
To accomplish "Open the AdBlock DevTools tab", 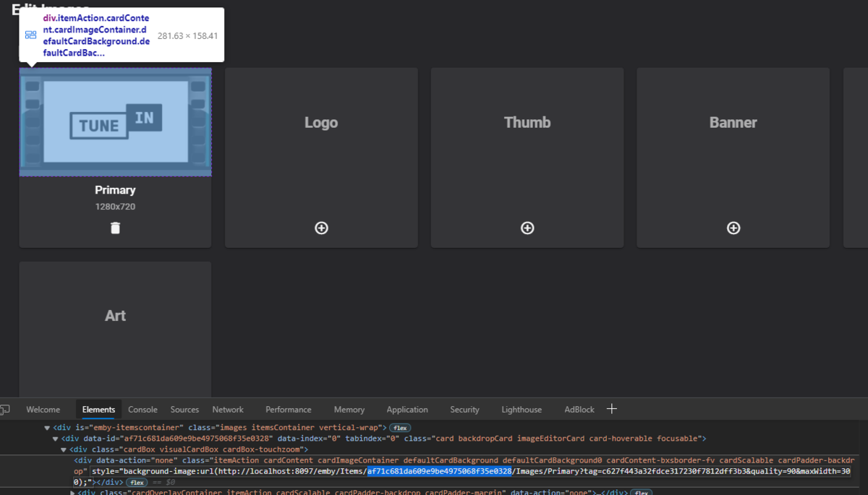I will (x=579, y=410).
